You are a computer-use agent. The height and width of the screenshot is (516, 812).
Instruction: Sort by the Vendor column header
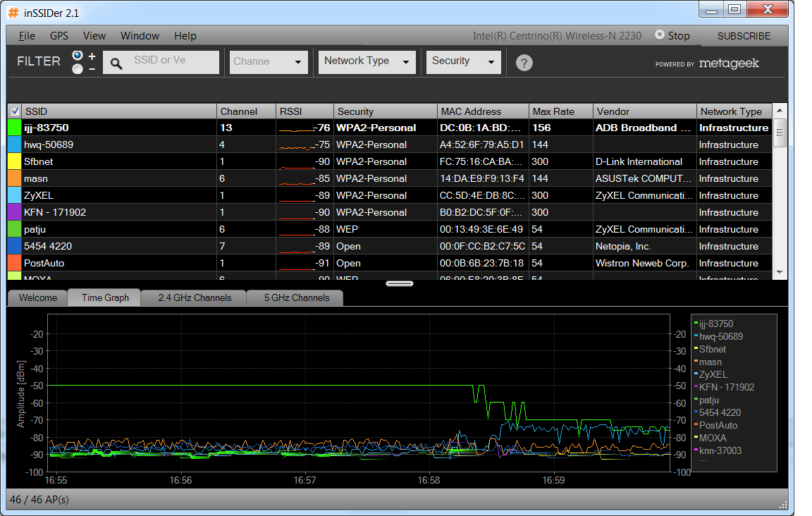point(645,111)
